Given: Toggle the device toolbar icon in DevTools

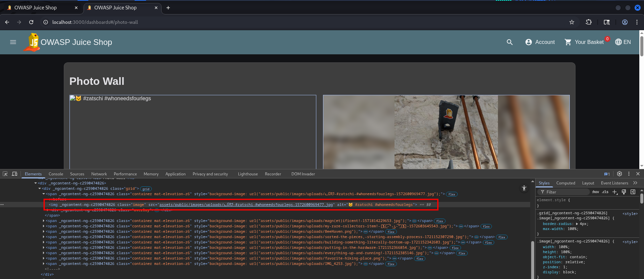Looking at the screenshot, I should coord(14,174).
